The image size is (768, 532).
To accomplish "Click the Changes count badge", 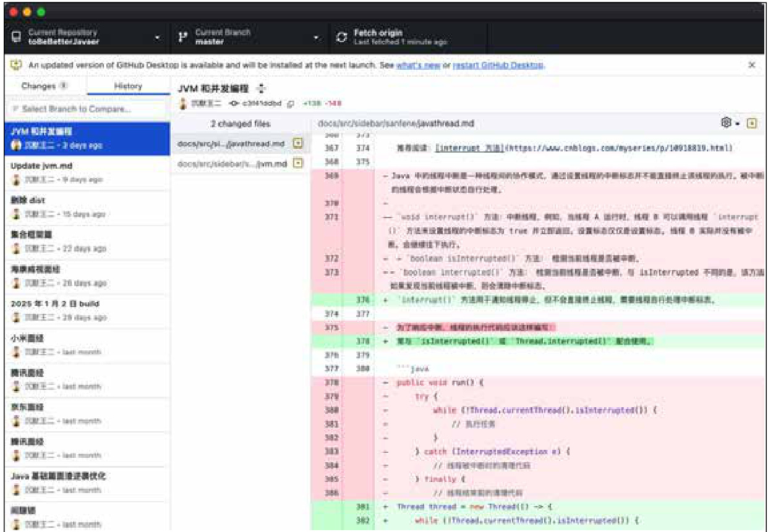I will [x=64, y=87].
